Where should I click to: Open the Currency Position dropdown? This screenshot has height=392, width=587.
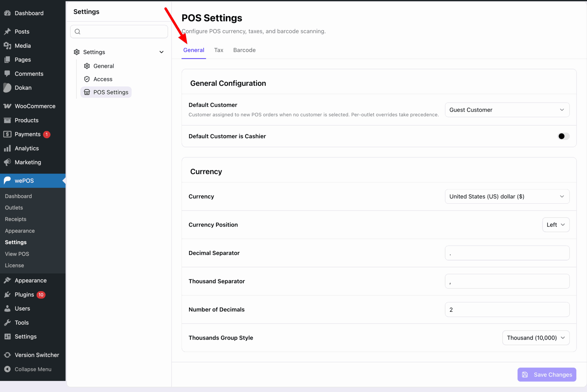556,225
